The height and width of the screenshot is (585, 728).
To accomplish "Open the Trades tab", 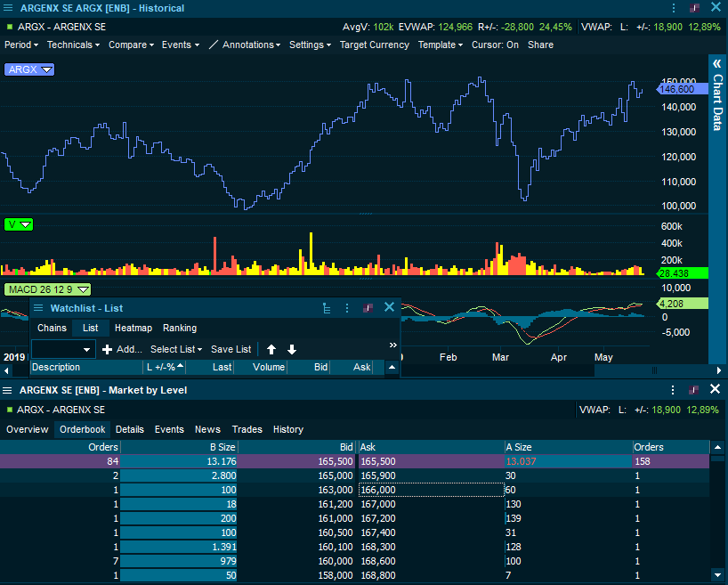I will coord(247,429).
